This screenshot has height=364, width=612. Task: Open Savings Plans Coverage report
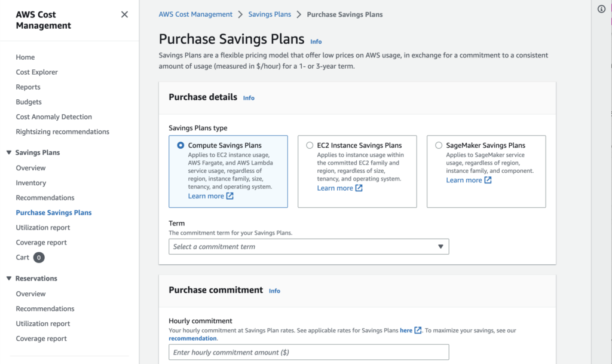tap(41, 242)
